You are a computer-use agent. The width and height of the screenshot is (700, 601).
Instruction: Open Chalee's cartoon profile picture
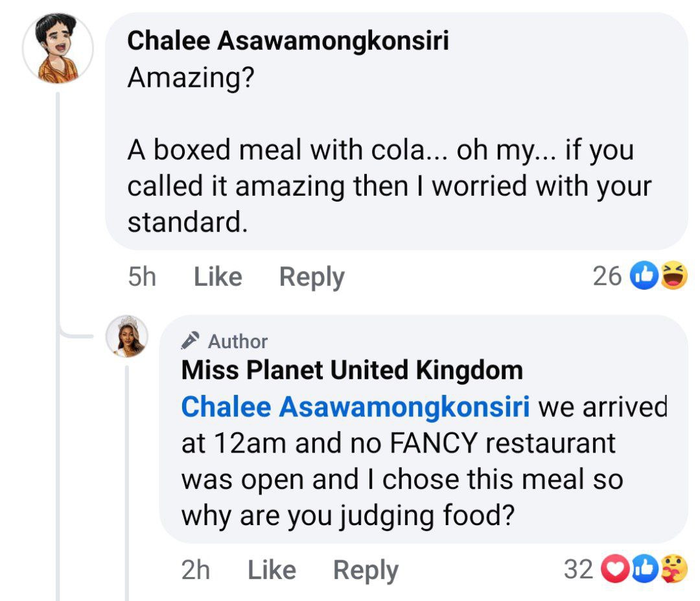[x=58, y=49]
